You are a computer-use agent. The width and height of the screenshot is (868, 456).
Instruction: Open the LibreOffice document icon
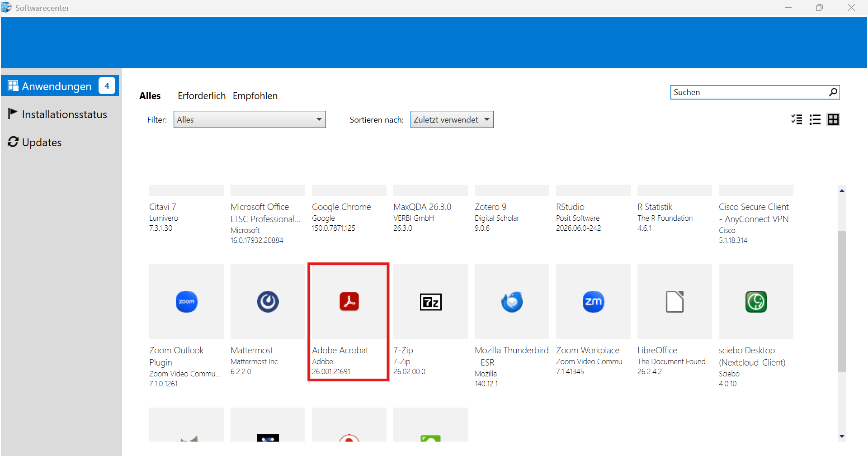tap(675, 302)
